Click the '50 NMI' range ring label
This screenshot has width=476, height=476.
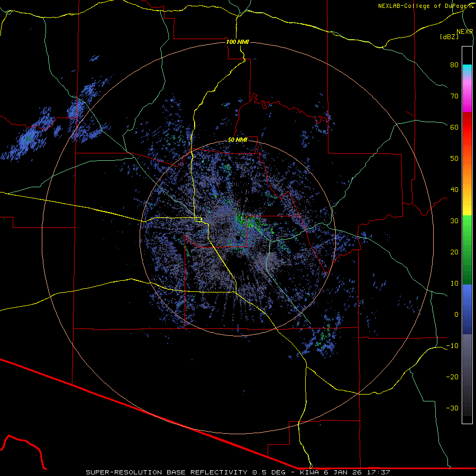(237, 140)
